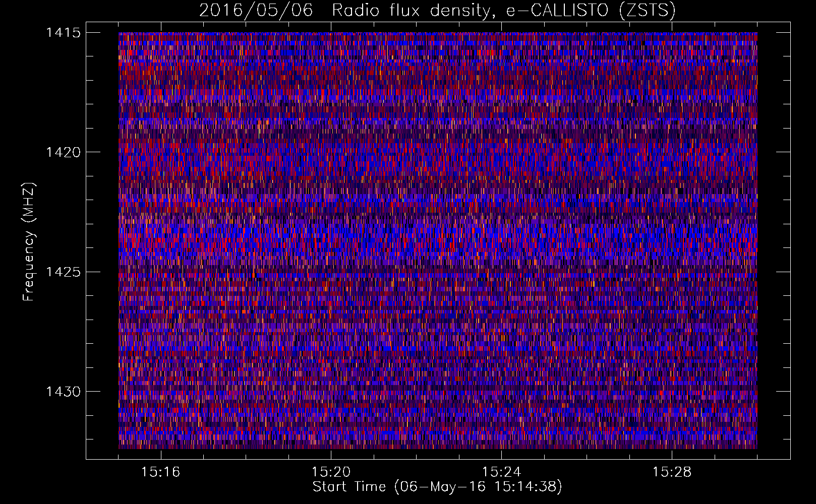
Task: Click the "Start Time (06-May-16 15:14:38)" label
Action: click(437, 487)
